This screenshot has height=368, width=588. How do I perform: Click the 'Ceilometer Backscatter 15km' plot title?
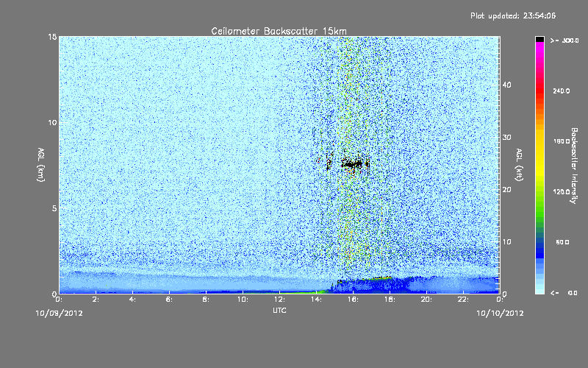279,31
